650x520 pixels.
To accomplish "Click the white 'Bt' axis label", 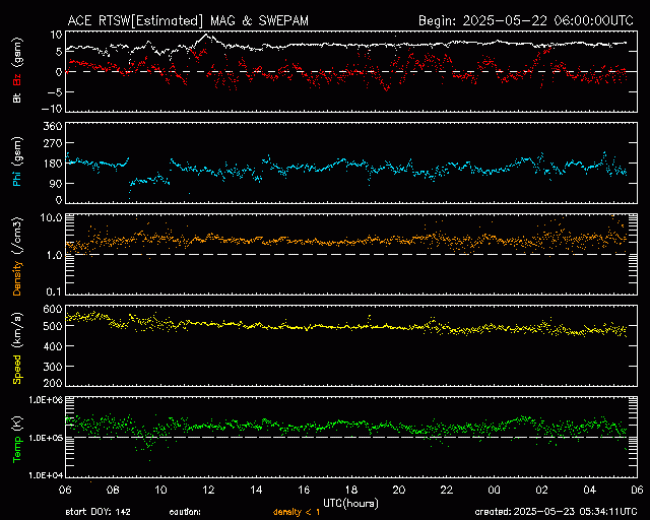I will (17, 97).
